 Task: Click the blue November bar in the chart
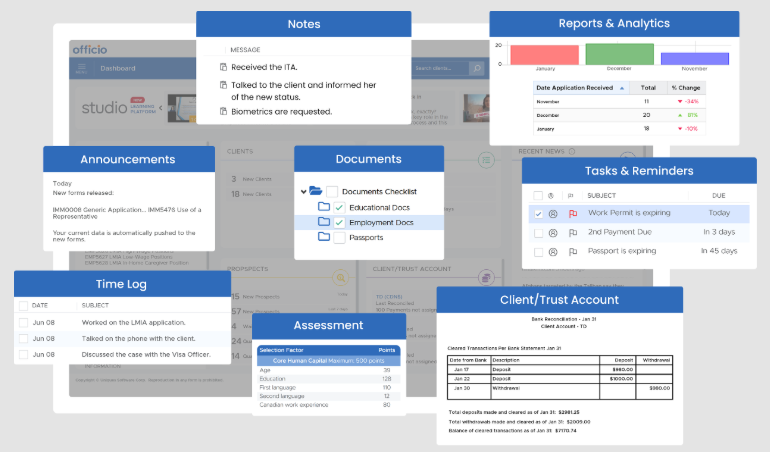(x=694, y=59)
